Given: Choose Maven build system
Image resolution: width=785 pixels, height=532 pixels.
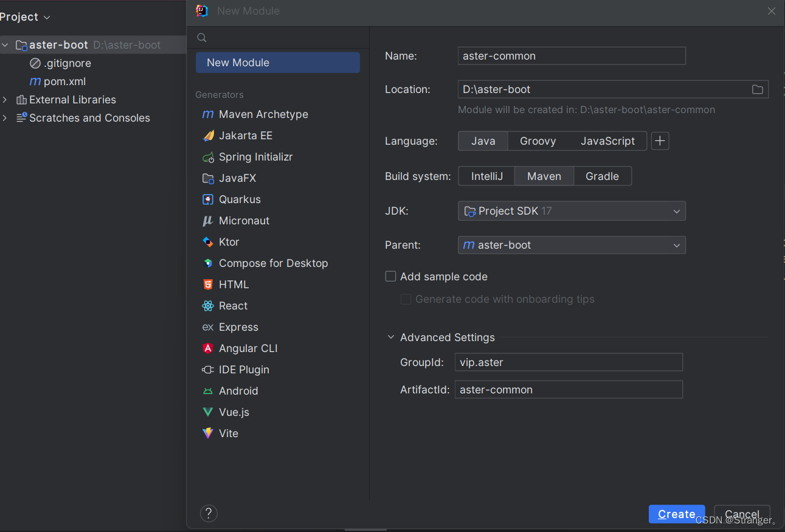Looking at the screenshot, I should (x=544, y=176).
